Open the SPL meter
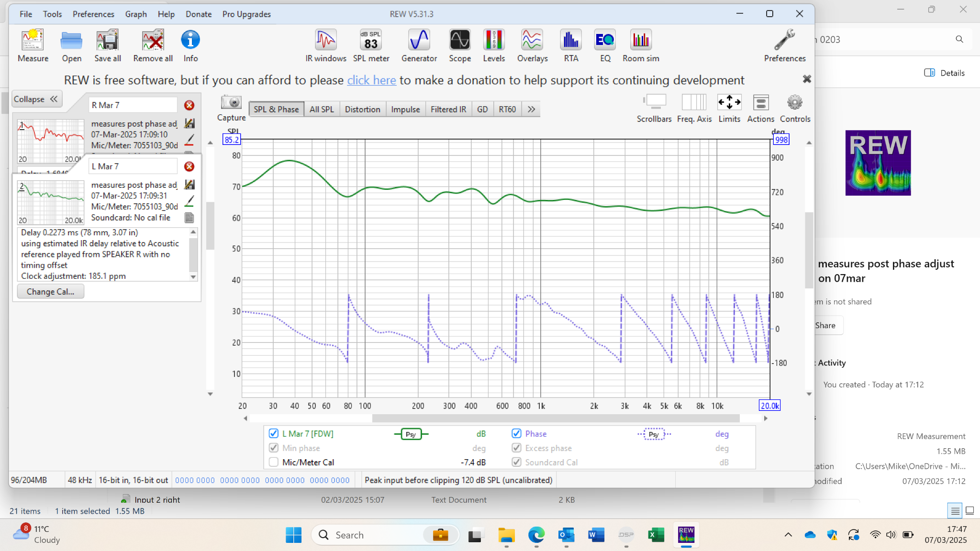Image resolution: width=980 pixels, height=551 pixels. (371, 45)
